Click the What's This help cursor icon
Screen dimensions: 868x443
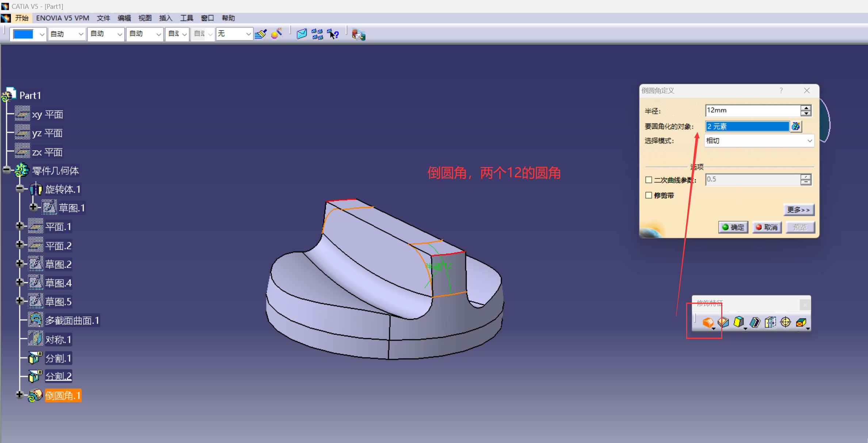(x=333, y=34)
